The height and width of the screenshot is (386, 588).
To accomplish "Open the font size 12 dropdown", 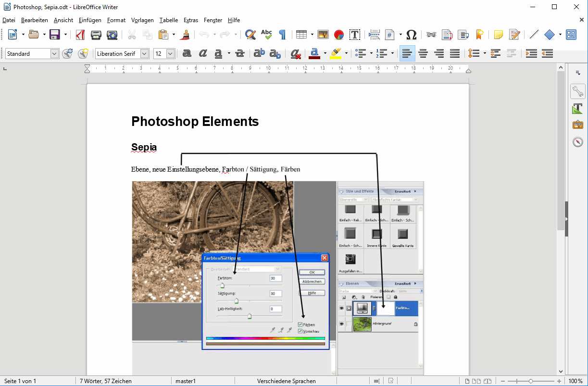I will [x=170, y=54].
